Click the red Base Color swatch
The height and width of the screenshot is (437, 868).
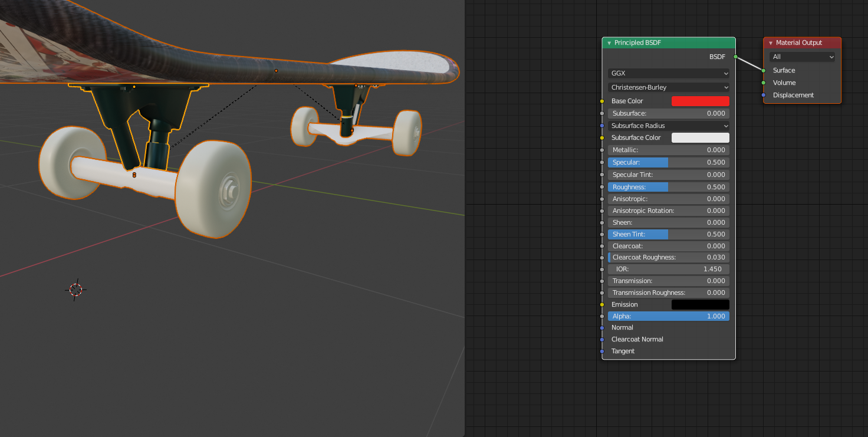click(701, 101)
